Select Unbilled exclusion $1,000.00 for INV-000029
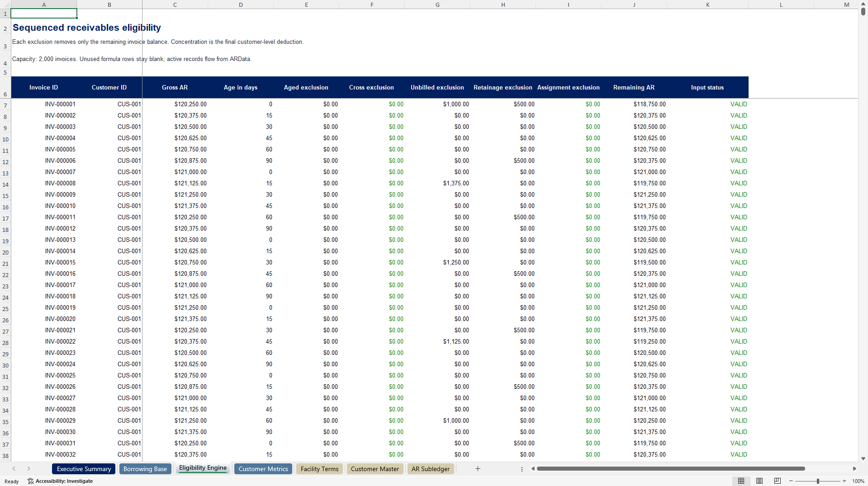This screenshot has width=868, height=486. tap(437, 420)
